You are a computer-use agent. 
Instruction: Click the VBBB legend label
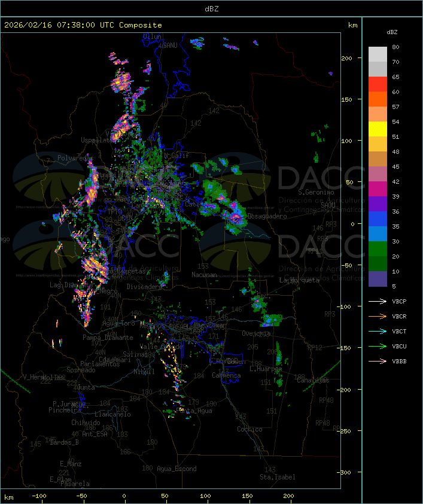(x=399, y=362)
